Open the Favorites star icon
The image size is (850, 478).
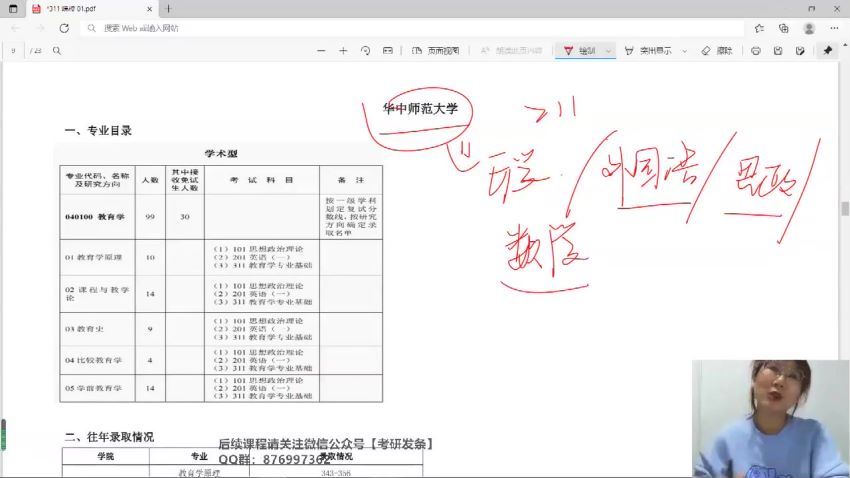(x=759, y=28)
